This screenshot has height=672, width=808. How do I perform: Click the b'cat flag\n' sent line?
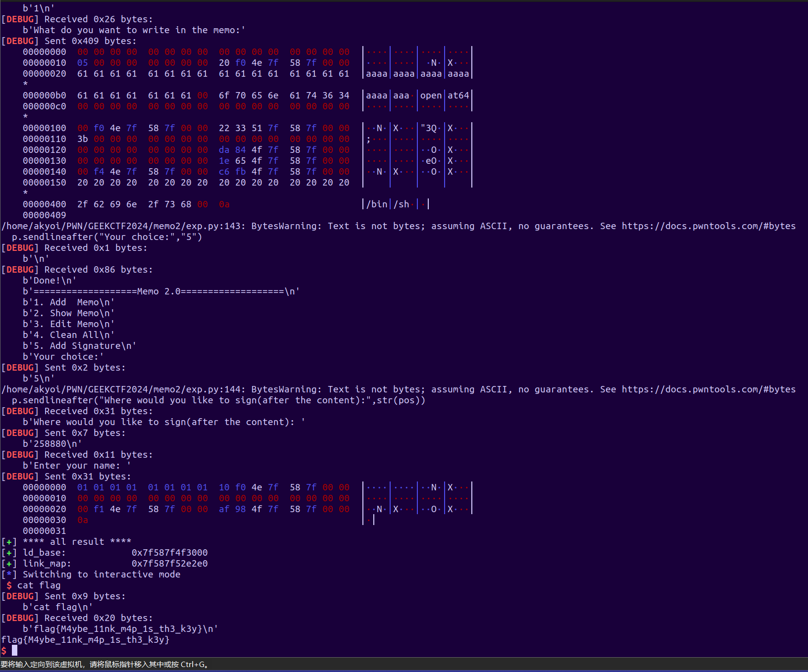click(x=58, y=607)
